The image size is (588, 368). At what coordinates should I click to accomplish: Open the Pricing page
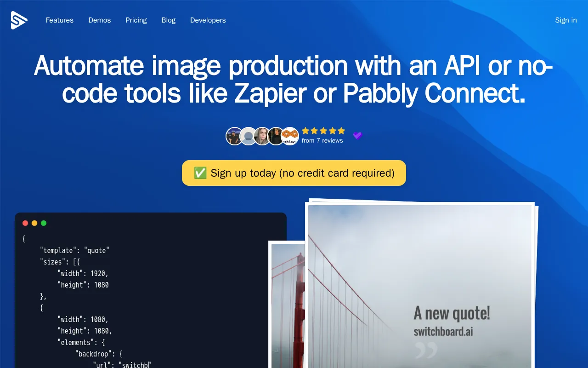136,20
